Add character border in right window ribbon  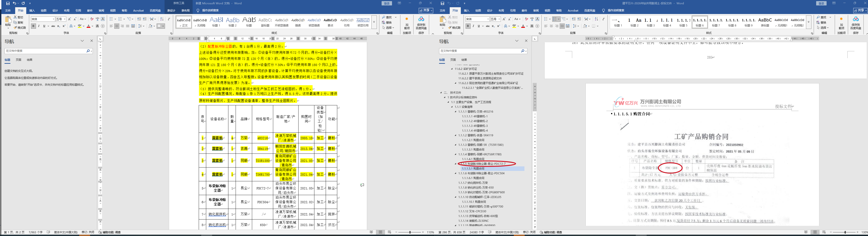pyautogui.click(x=538, y=19)
